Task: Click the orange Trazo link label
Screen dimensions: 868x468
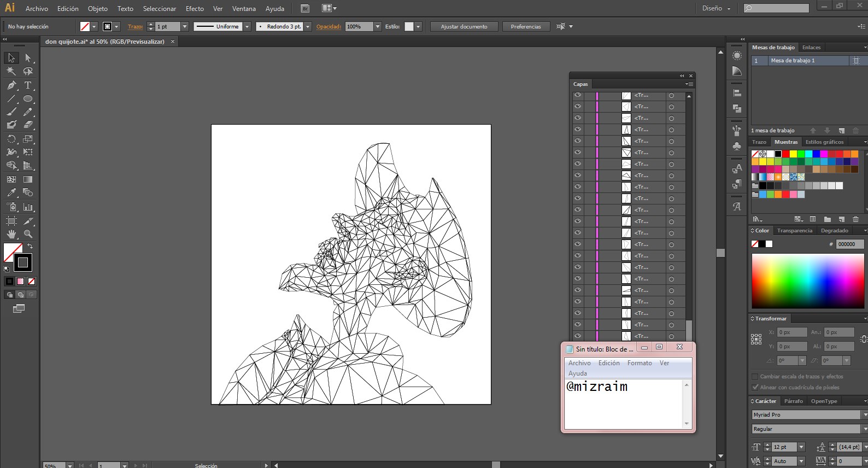Action: (136, 26)
